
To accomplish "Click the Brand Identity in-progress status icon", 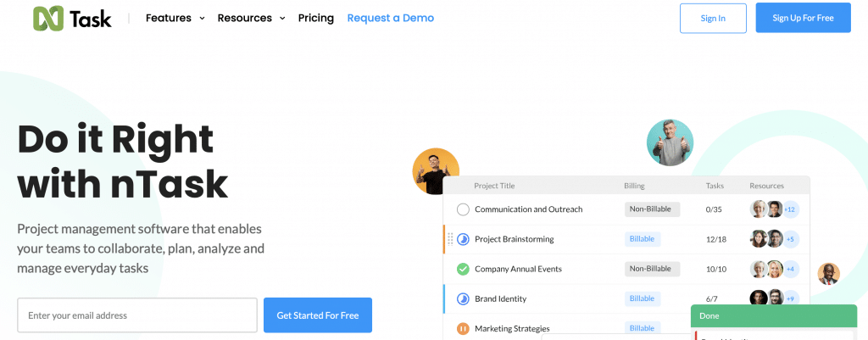I will 463,299.
